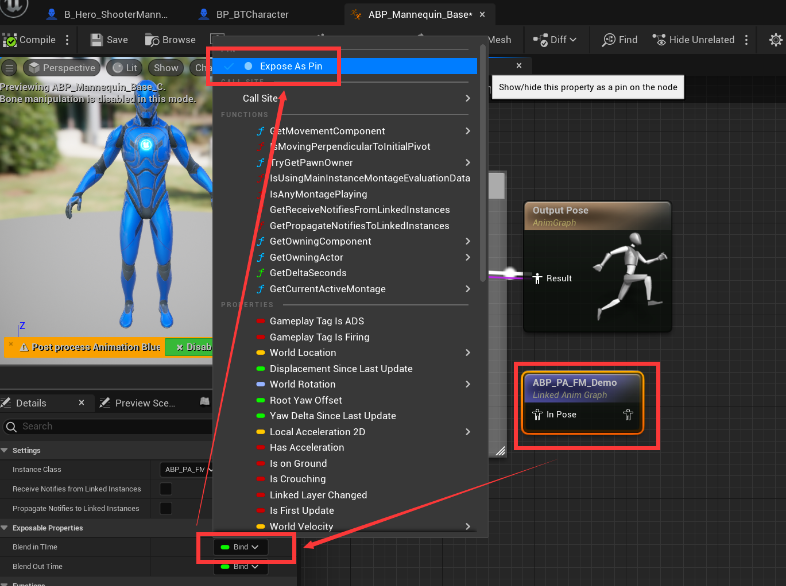Click the Compile button
The image size is (786, 586).
point(29,40)
